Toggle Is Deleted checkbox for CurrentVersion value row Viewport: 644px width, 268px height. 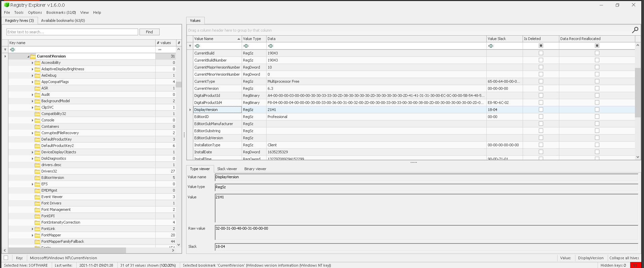[541, 88]
